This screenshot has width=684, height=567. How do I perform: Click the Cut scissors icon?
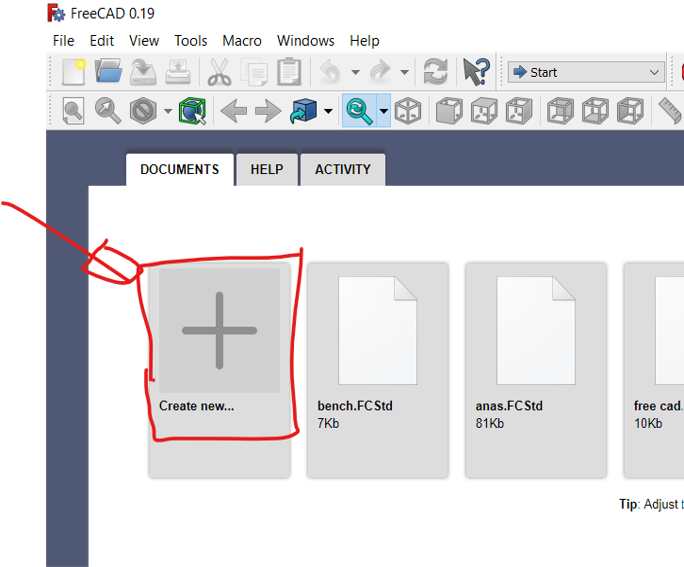point(219,72)
